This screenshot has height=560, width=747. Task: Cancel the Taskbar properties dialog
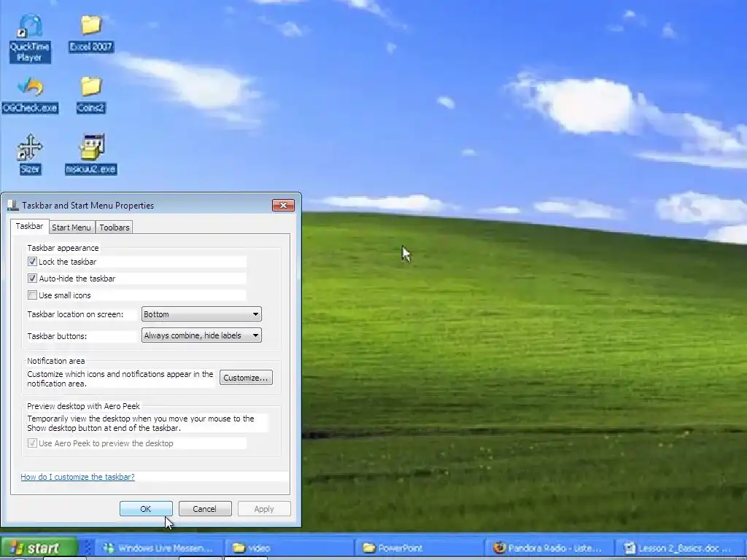[205, 508]
